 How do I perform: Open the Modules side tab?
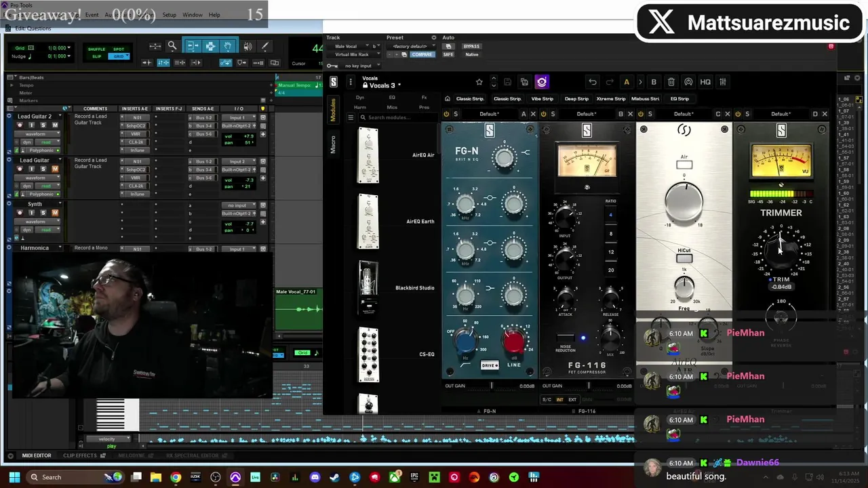point(333,110)
